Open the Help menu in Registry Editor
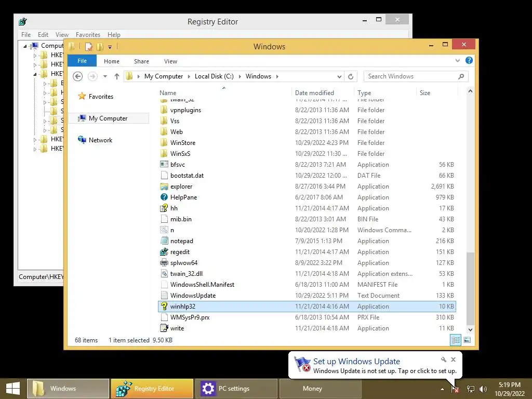 coord(114,35)
